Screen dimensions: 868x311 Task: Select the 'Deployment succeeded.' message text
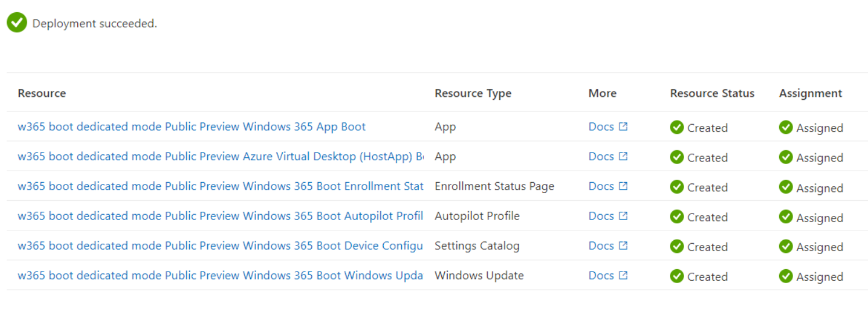(x=95, y=24)
